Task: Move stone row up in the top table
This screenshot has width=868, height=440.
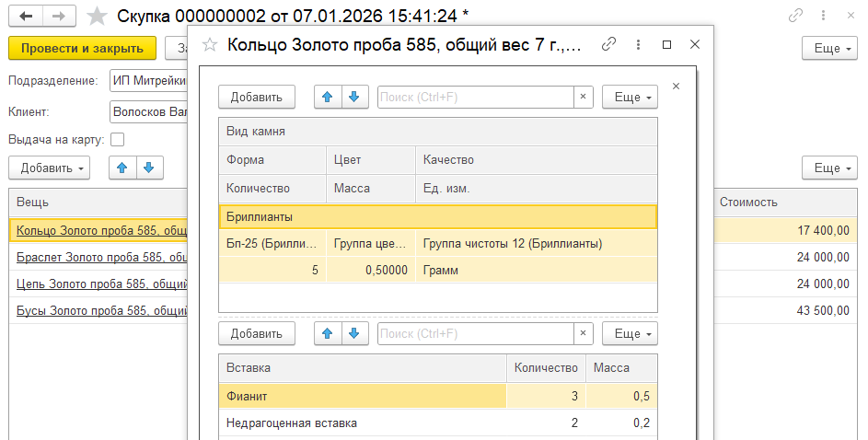Action: (x=327, y=97)
